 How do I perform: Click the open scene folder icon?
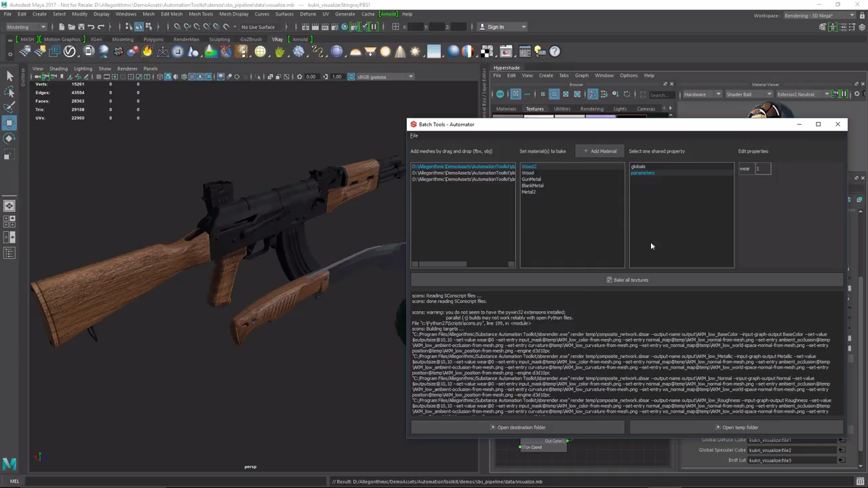71,27
